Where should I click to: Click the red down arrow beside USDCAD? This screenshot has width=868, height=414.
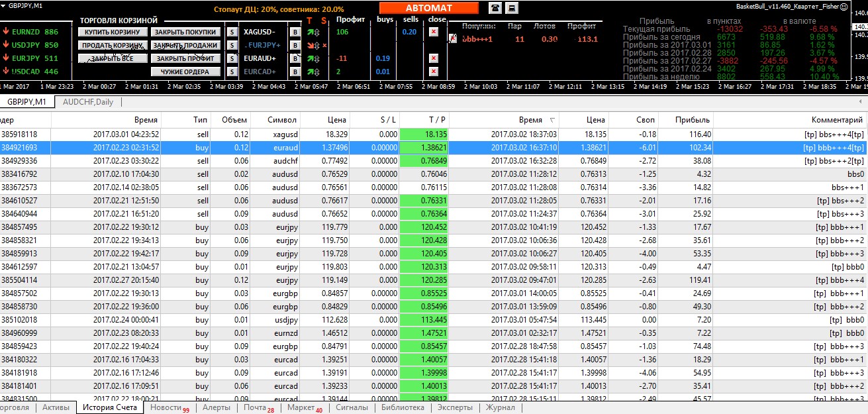(x=6, y=72)
